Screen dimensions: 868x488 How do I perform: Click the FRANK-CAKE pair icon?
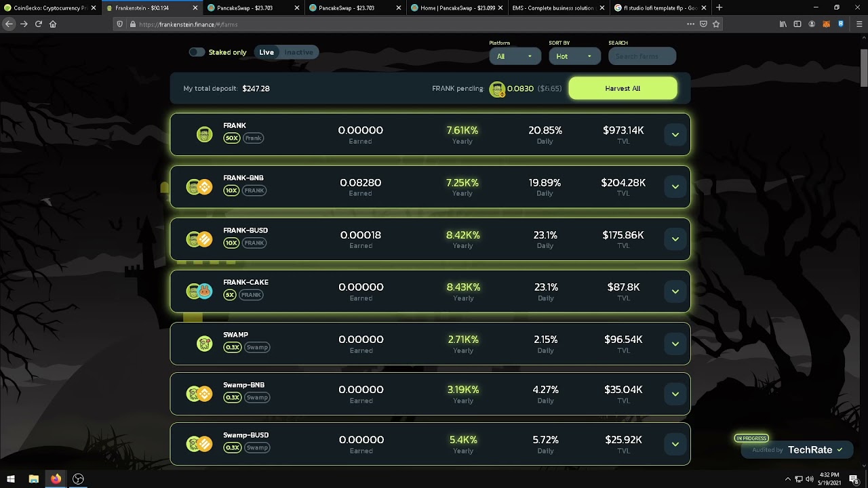click(199, 291)
